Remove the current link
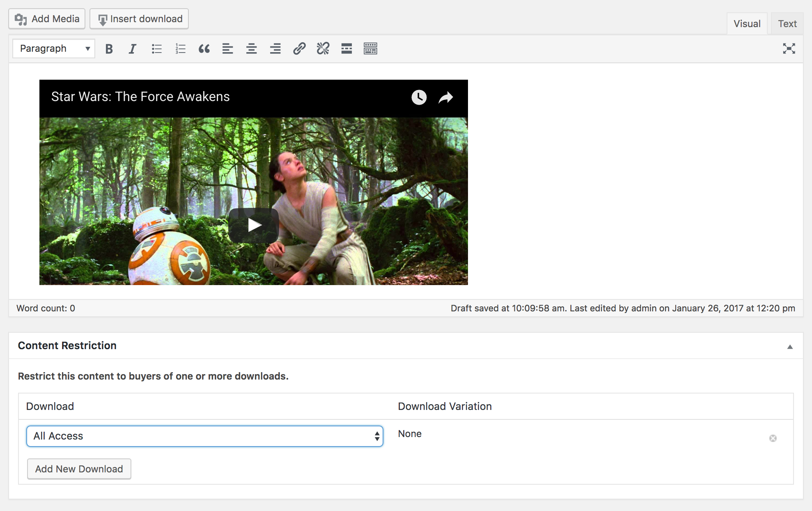The width and height of the screenshot is (812, 511). pyautogui.click(x=323, y=48)
